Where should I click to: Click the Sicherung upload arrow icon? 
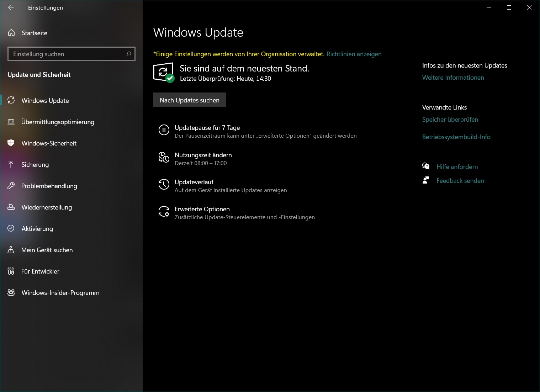[11, 164]
